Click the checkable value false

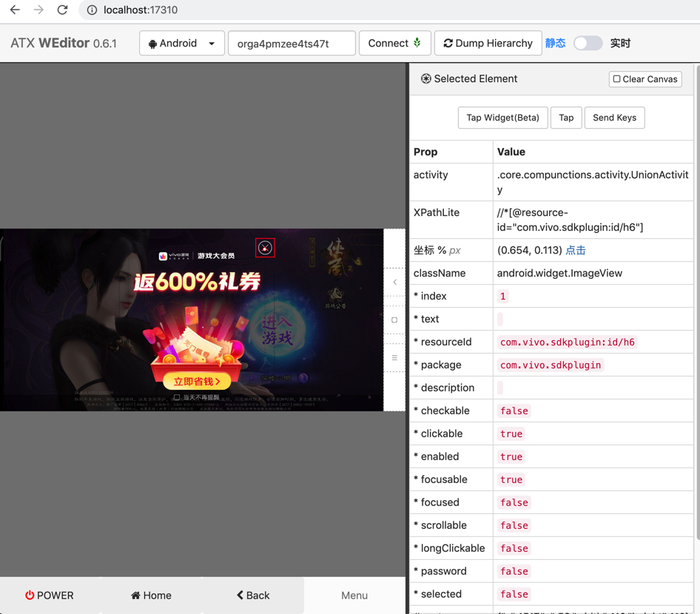coord(514,411)
